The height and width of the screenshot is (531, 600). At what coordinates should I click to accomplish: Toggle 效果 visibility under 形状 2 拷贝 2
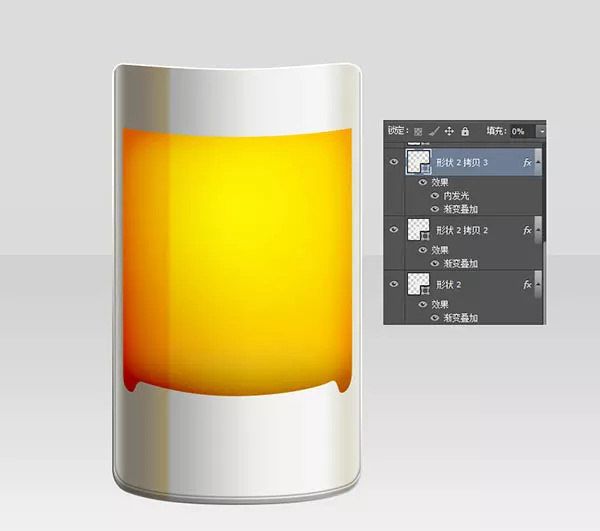point(422,250)
